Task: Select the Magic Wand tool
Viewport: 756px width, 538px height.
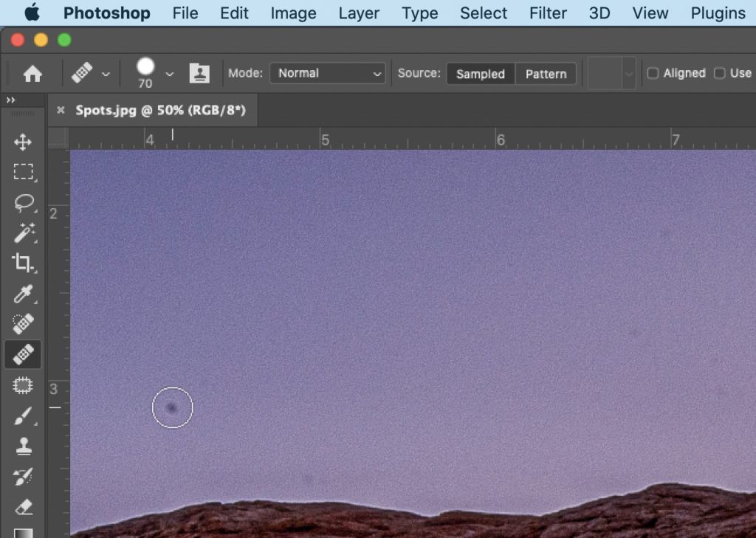Action: point(24,233)
